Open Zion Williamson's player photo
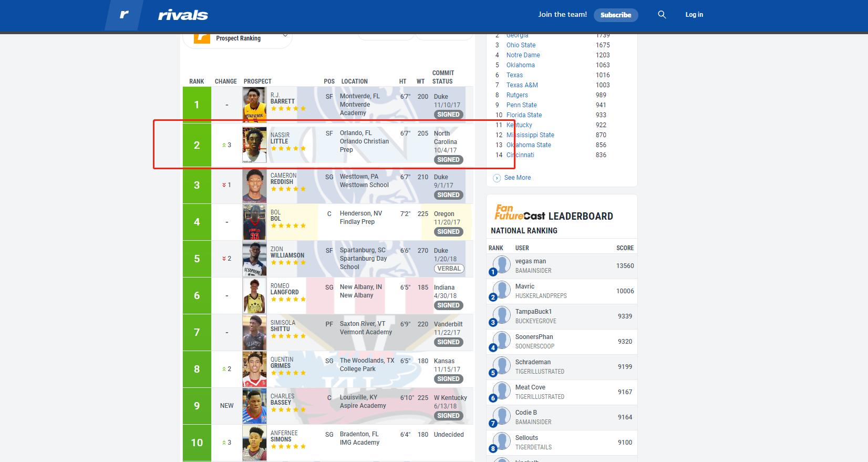 [x=254, y=259]
